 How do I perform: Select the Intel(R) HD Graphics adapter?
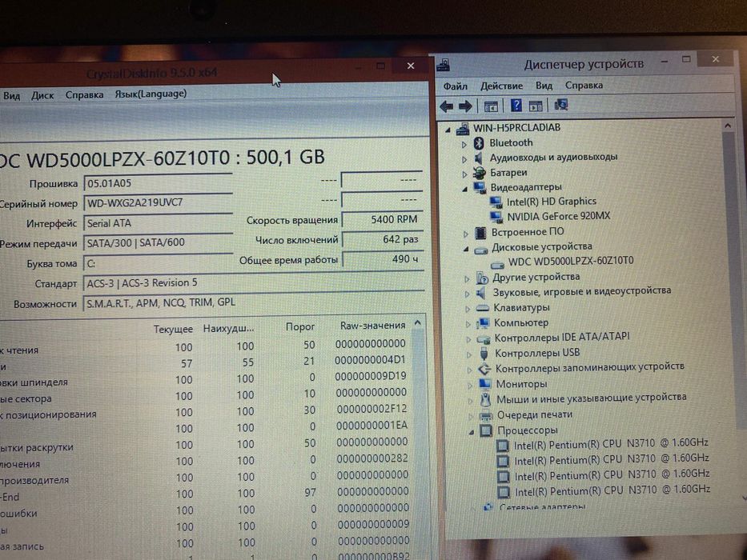point(551,202)
